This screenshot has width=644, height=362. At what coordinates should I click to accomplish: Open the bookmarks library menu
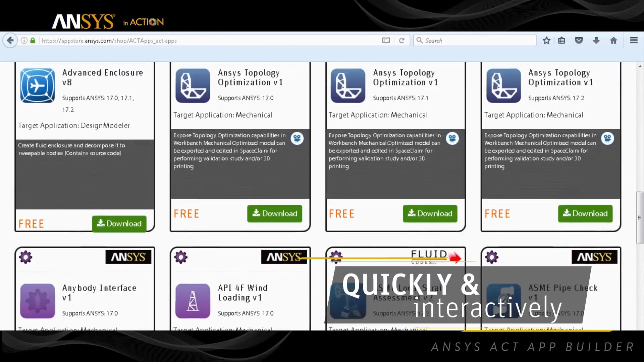point(562,40)
